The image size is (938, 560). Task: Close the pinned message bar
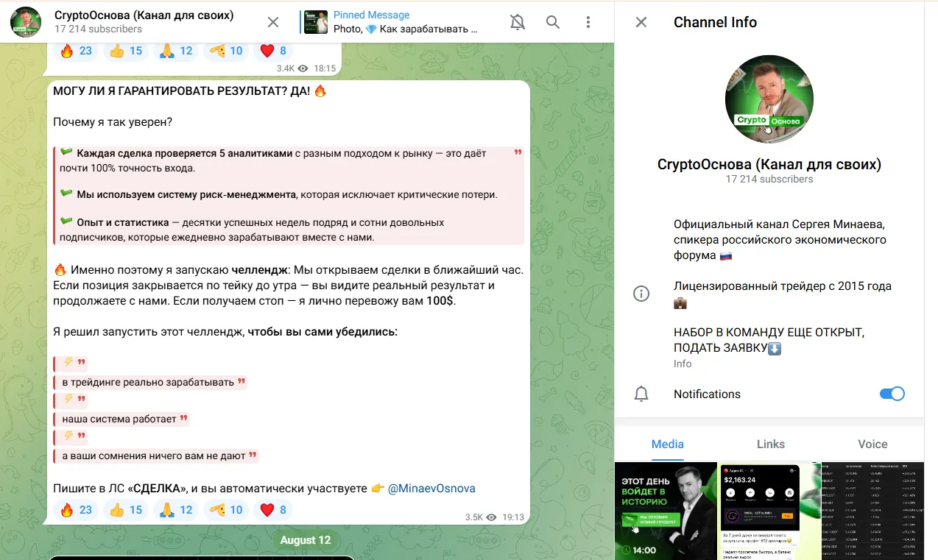(273, 22)
